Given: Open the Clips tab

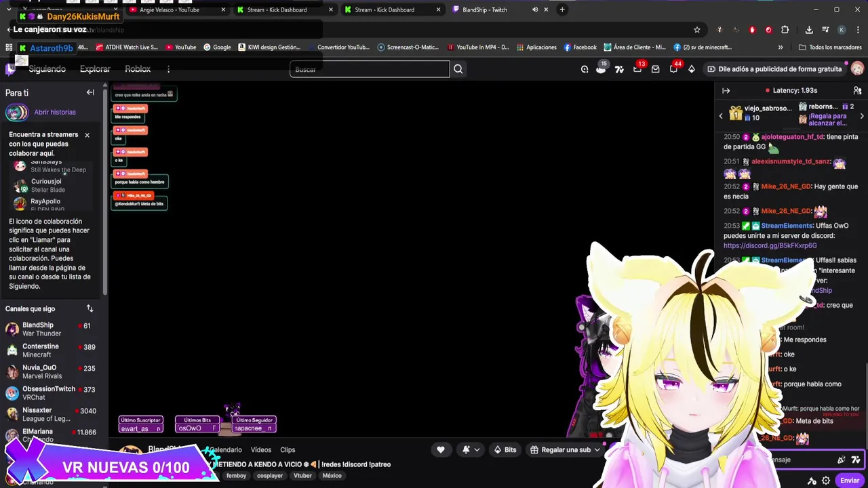Looking at the screenshot, I should click(x=288, y=449).
